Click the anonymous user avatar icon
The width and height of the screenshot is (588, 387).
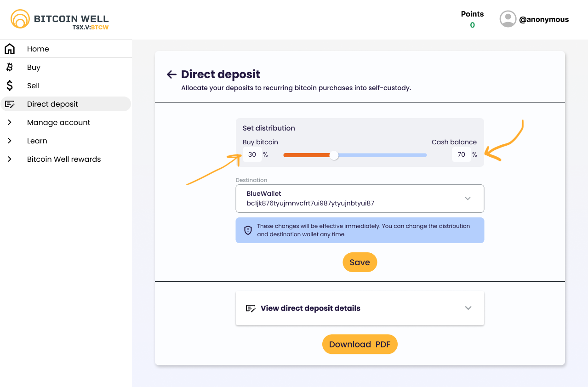pos(508,19)
